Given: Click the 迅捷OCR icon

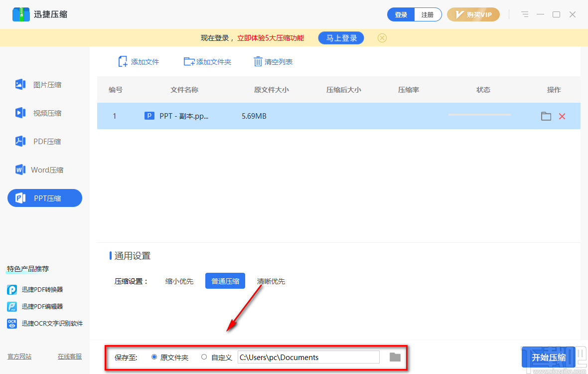Looking at the screenshot, I should coord(12,323).
